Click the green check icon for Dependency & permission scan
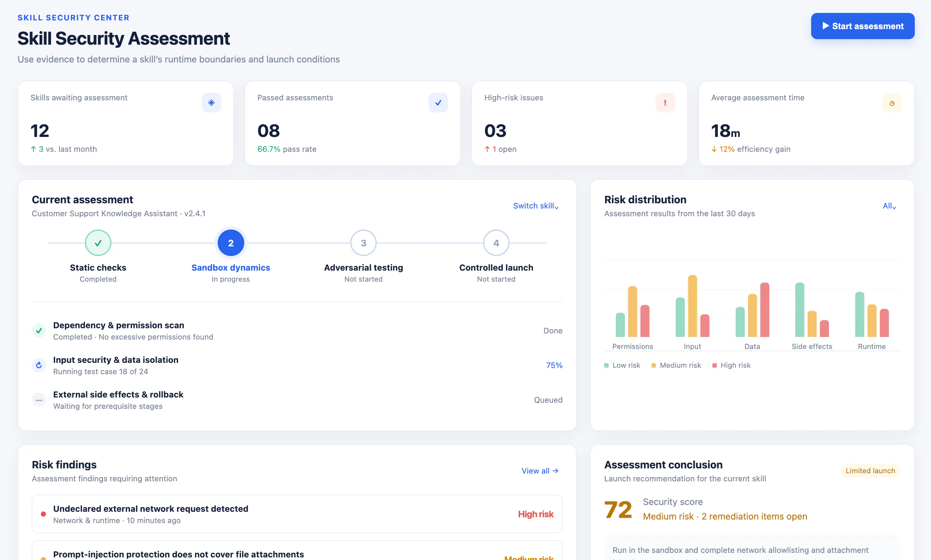Image resolution: width=931 pixels, height=560 pixels. pos(39,331)
